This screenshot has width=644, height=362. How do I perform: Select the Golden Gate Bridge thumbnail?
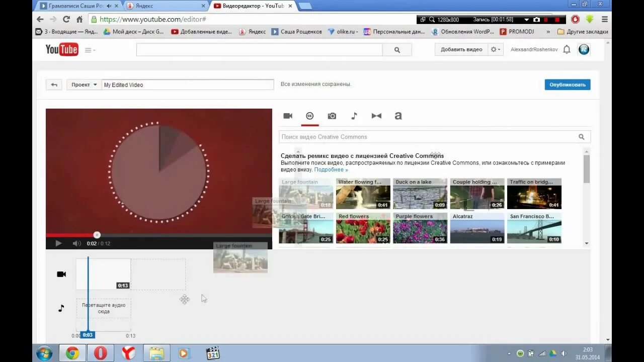point(306,228)
